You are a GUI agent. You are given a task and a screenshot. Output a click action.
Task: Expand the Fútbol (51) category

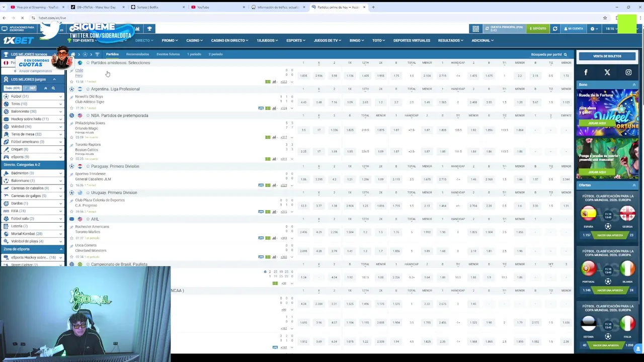click(x=60, y=96)
